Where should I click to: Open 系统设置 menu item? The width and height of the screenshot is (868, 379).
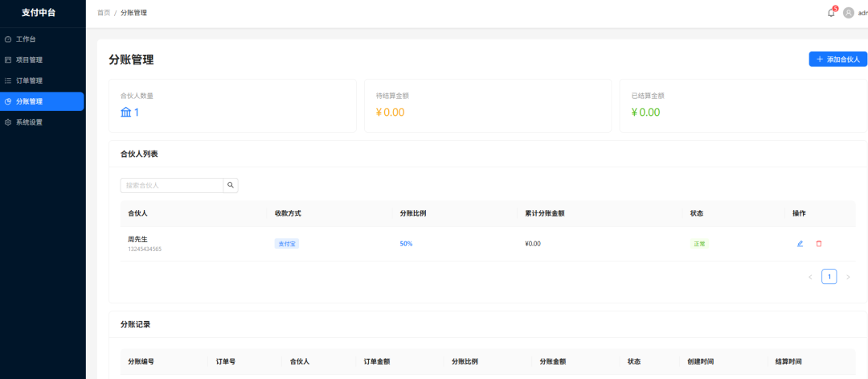[43, 122]
